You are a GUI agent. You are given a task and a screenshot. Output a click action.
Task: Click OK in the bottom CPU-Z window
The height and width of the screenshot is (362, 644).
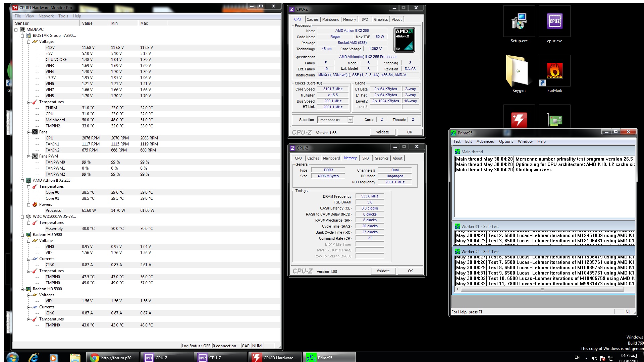tap(410, 271)
